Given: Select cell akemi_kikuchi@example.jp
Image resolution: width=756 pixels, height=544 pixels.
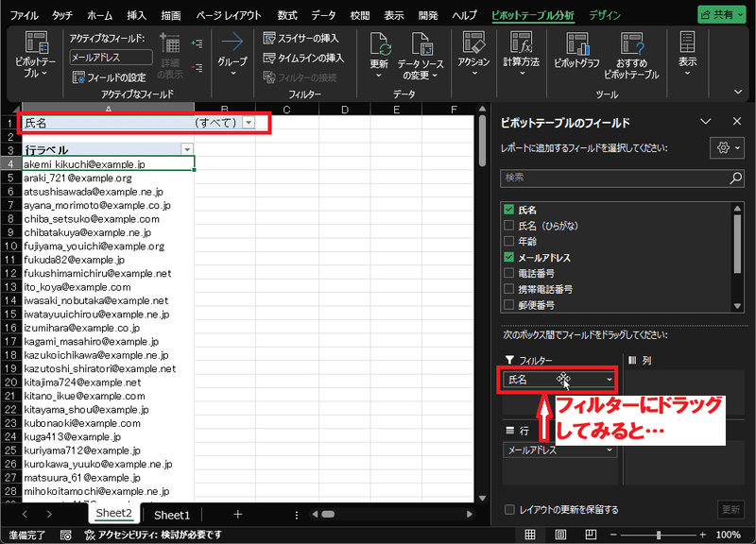Looking at the screenshot, I should 109,163.
